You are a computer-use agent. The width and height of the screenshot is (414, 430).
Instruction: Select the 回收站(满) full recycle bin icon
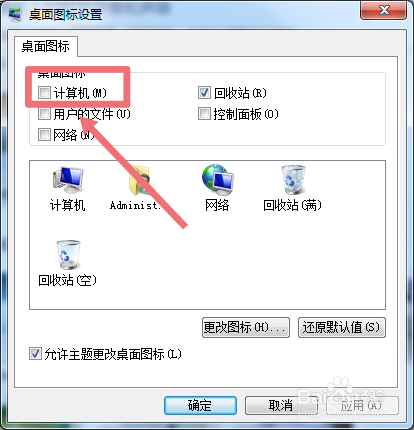click(x=293, y=180)
